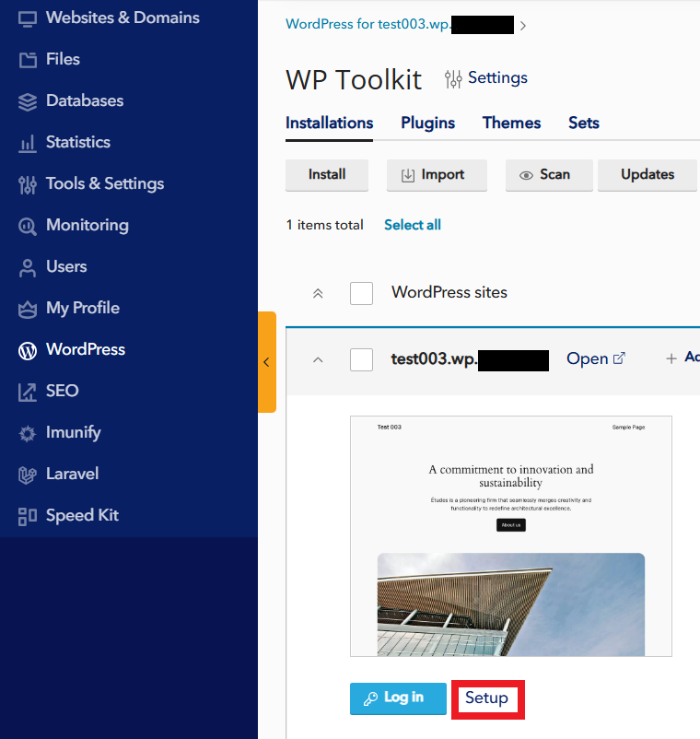Open the Databases menu item

point(129,100)
